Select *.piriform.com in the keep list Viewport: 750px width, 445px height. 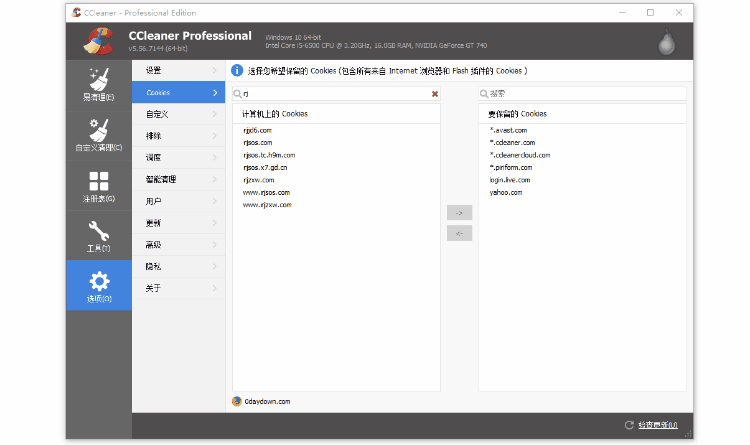coord(510,167)
